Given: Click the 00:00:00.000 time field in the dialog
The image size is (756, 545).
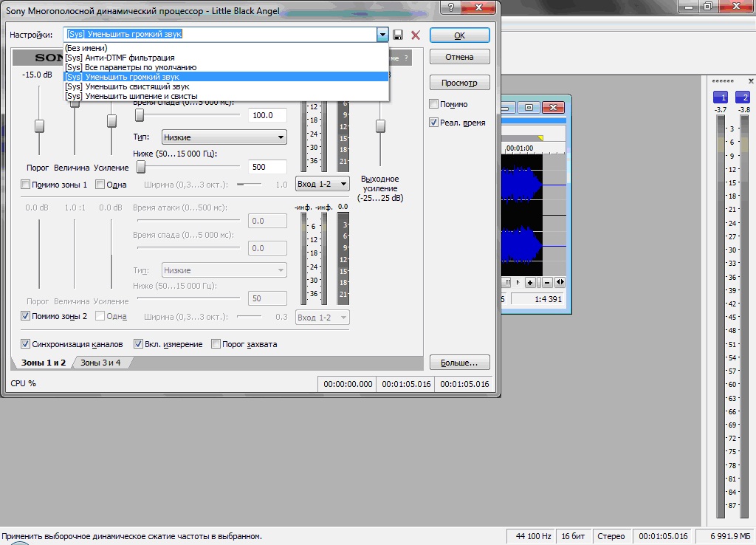Looking at the screenshot, I should [x=347, y=384].
